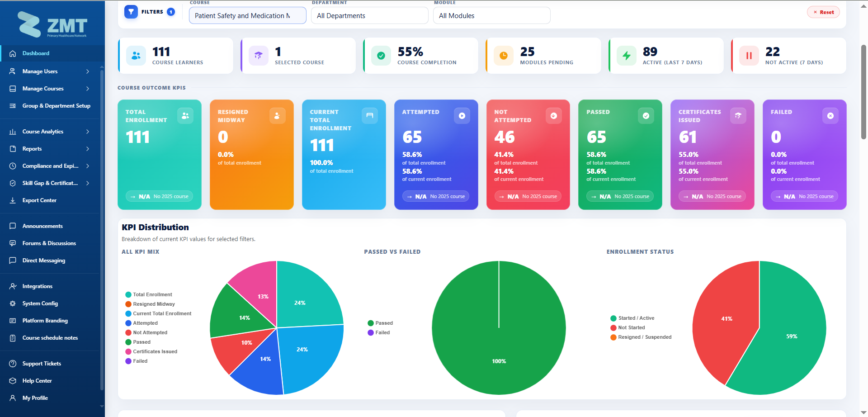The height and width of the screenshot is (417, 868).
Task: Toggle Resigned Midway legend in All KPI Mix
Action: pos(150,304)
